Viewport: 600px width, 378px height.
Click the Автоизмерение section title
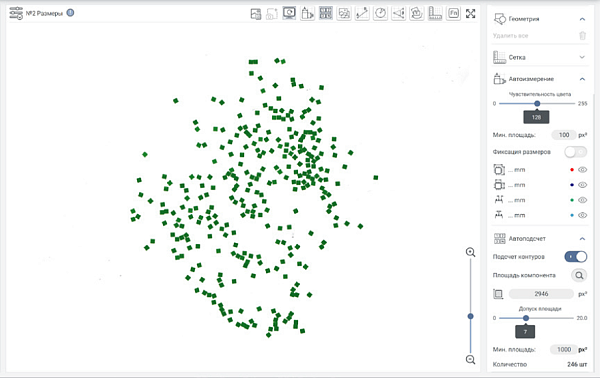(x=531, y=79)
